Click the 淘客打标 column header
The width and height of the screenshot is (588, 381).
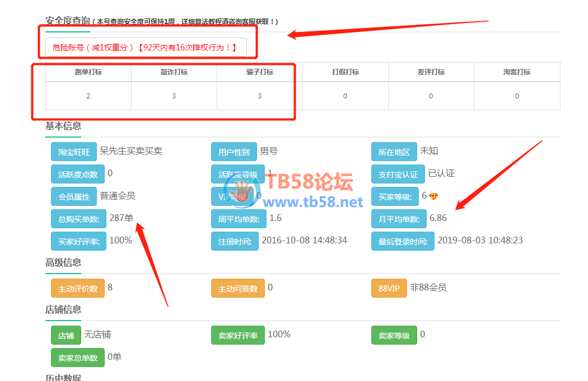[516, 72]
